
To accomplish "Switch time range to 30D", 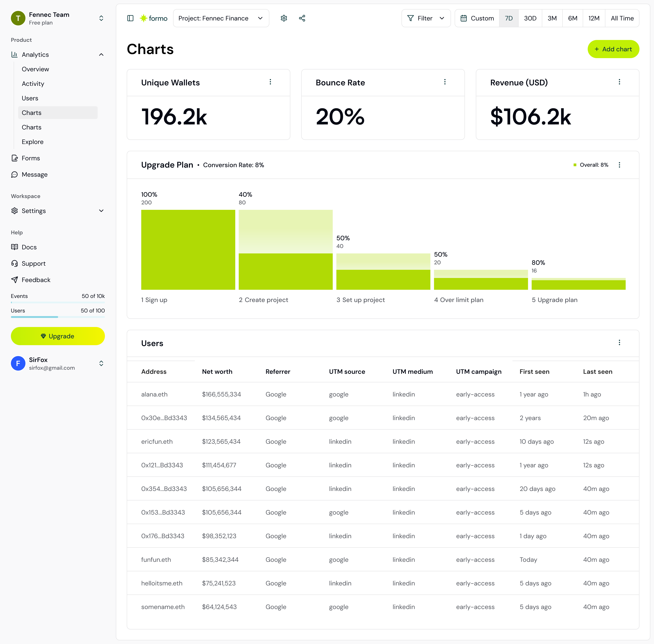I will [x=530, y=18].
